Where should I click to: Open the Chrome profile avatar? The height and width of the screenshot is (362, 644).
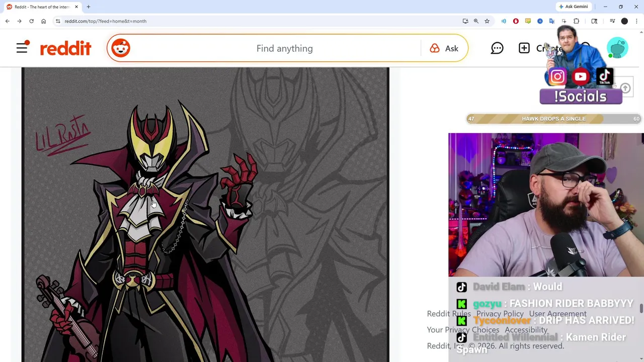click(624, 21)
